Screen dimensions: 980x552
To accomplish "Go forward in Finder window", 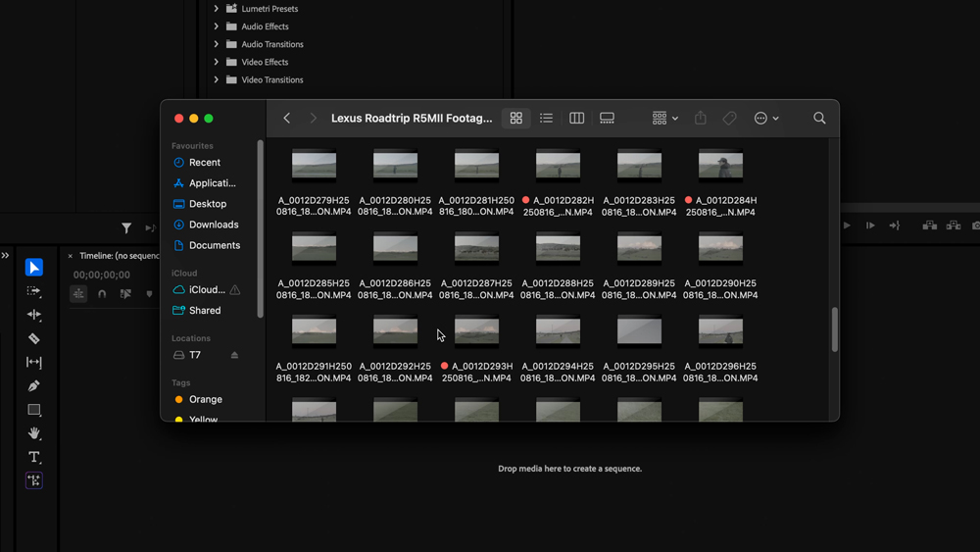I will point(314,119).
